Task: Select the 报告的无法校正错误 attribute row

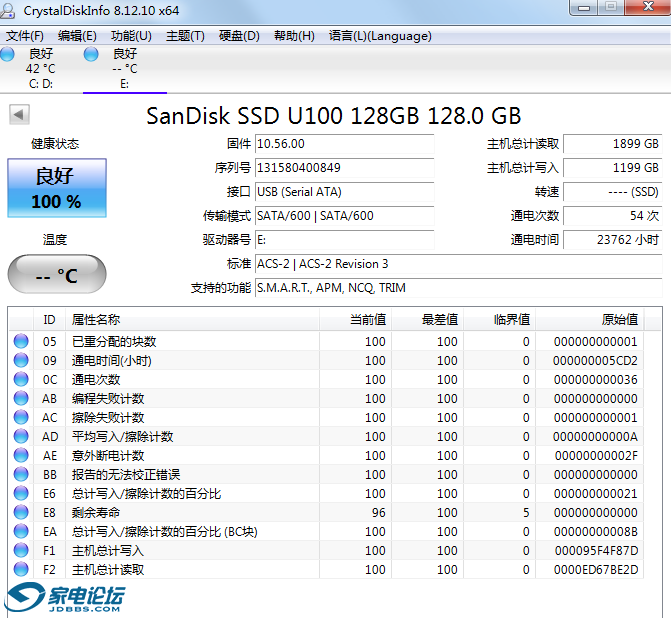Action: (326, 474)
